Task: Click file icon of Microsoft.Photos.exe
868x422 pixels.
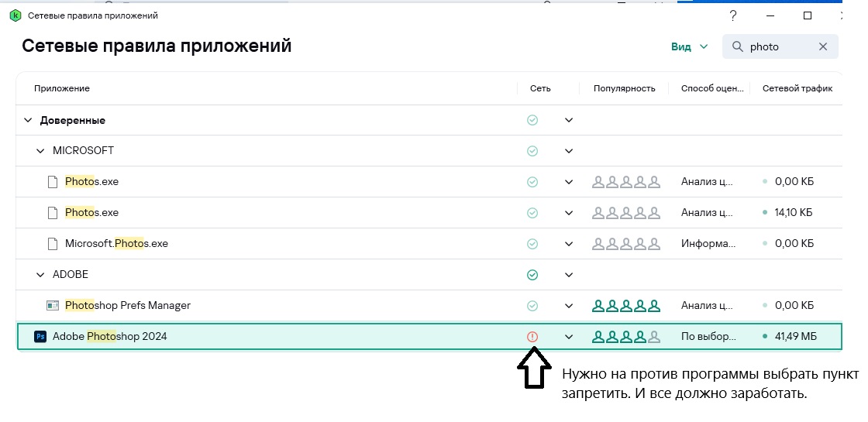Action: pyautogui.click(x=53, y=243)
